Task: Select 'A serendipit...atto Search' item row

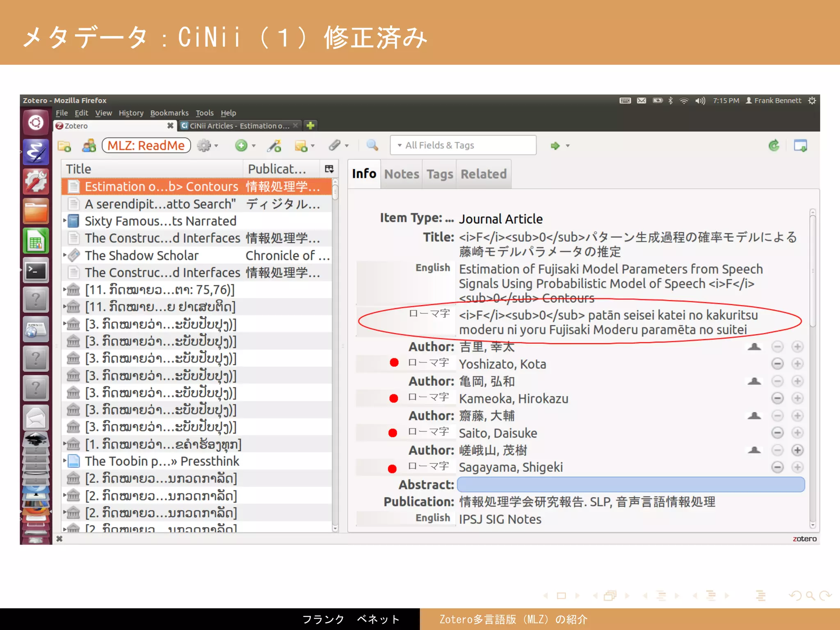Action: click(197, 204)
